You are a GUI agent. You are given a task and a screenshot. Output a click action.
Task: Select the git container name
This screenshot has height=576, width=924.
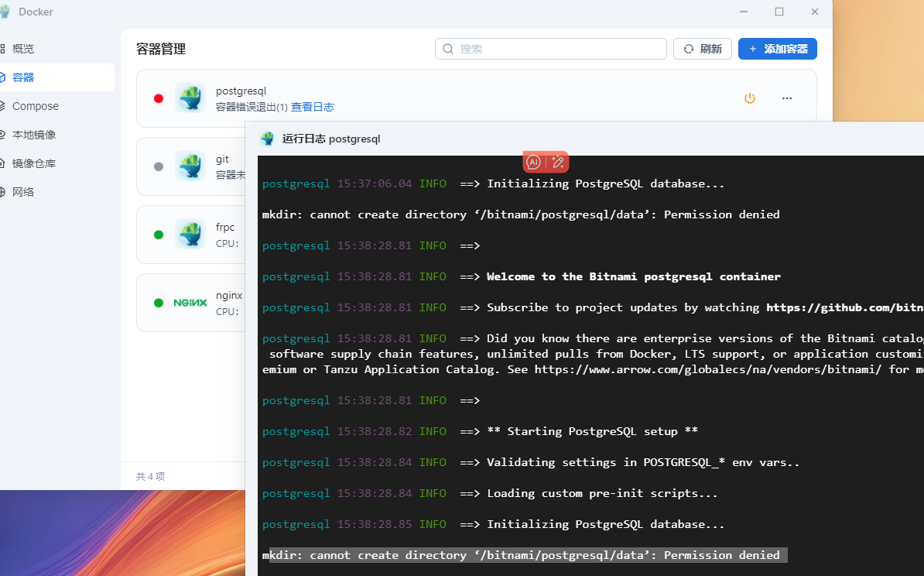(x=222, y=159)
